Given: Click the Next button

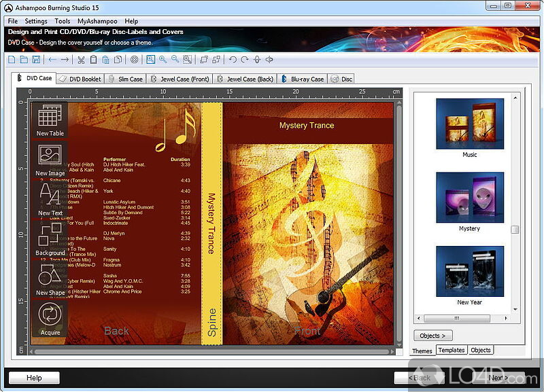Looking at the screenshot, I should click(498, 378).
